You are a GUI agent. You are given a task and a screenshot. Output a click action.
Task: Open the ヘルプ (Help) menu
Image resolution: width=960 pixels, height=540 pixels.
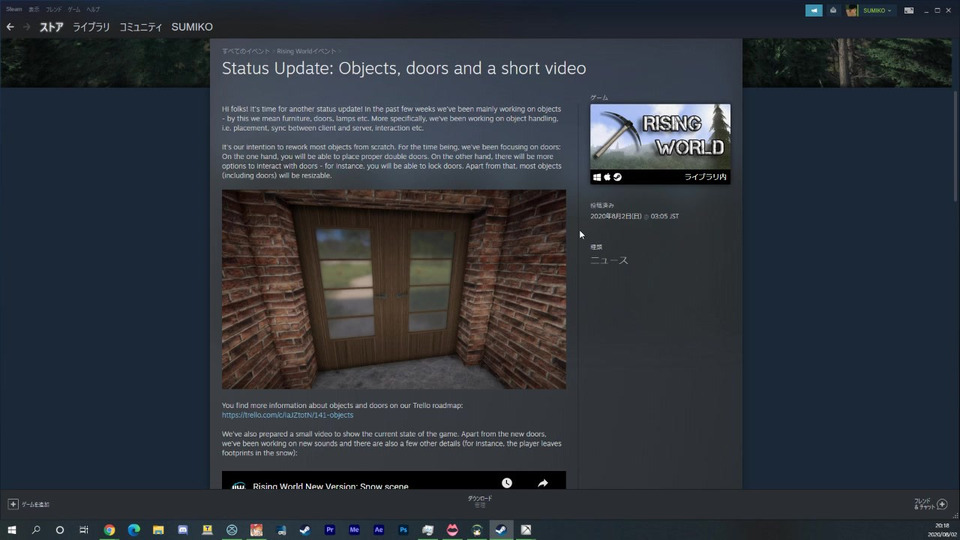click(x=93, y=9)
